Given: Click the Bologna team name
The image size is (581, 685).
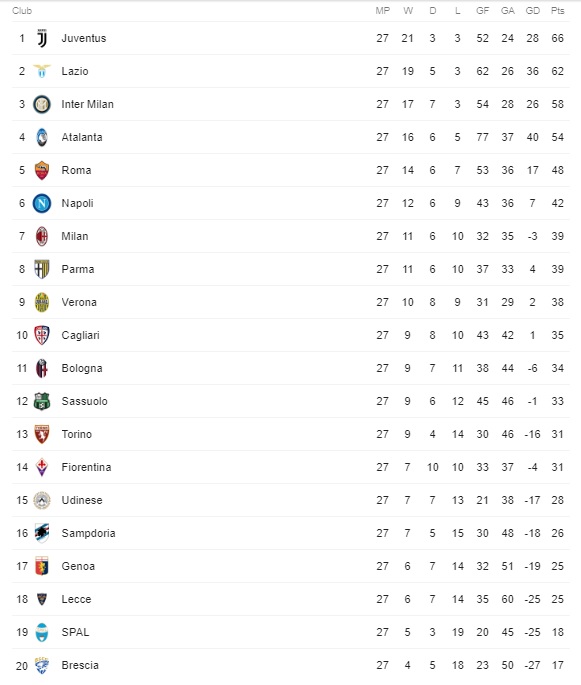Looking at the screenshot, I should tap(82, 368).
